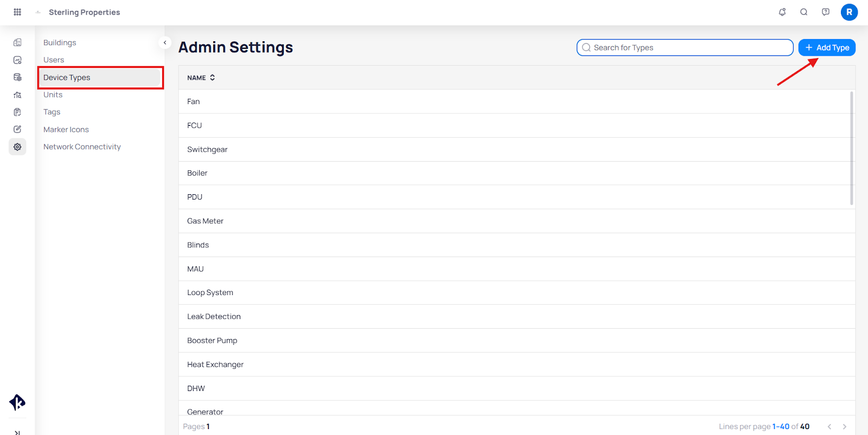Open Marker Icons settings section

pos(66,130)
